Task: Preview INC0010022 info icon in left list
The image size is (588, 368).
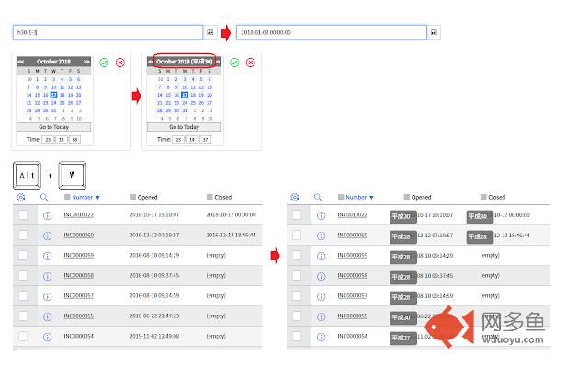Action: (47, 215)
